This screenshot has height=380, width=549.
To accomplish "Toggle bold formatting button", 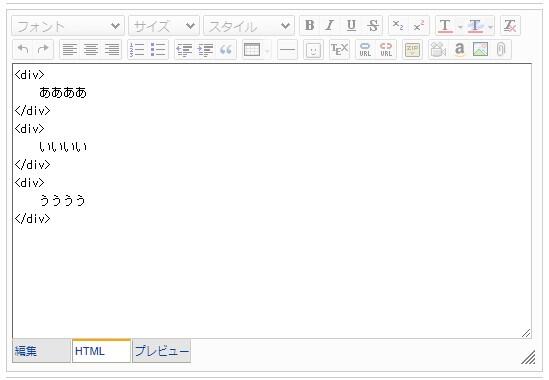I will (x=310, y=26).
